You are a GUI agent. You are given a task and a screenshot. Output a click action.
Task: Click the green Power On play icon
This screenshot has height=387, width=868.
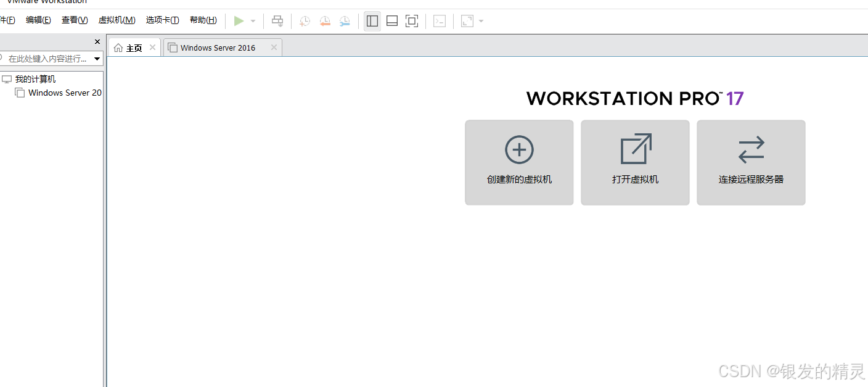click(x=239, y=21)
